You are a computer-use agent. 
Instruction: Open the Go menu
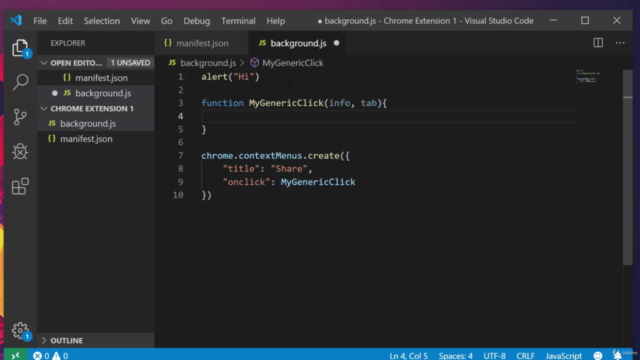[x=167, y=21]
